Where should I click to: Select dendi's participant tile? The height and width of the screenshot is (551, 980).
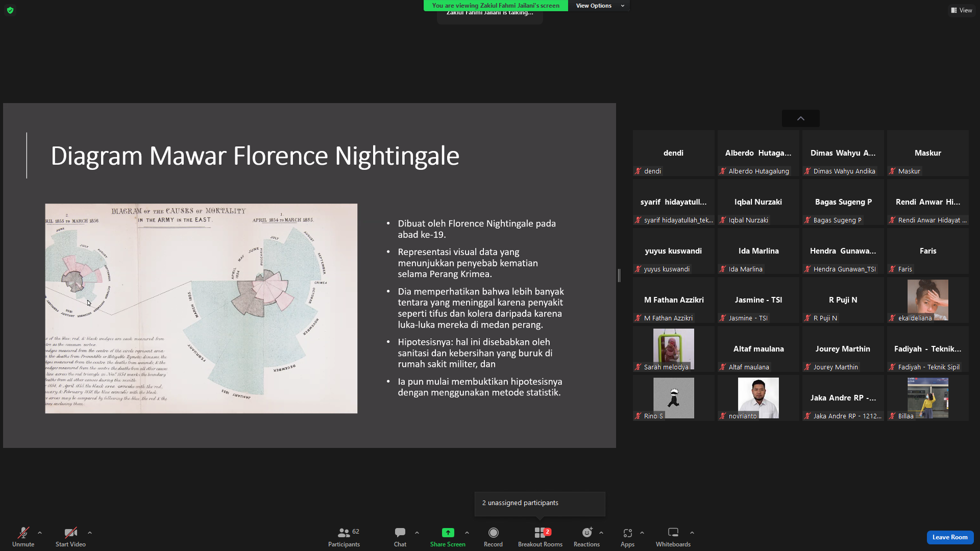(x=674, y=153)
